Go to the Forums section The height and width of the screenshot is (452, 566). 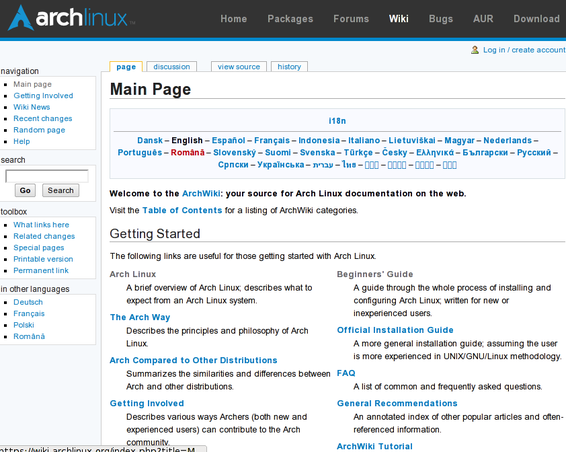pyautogui.click(x=351, y=19)
